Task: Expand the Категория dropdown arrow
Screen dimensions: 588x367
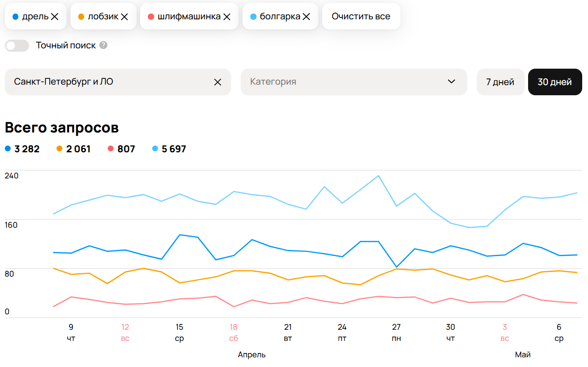Action: tap(451, 82)
